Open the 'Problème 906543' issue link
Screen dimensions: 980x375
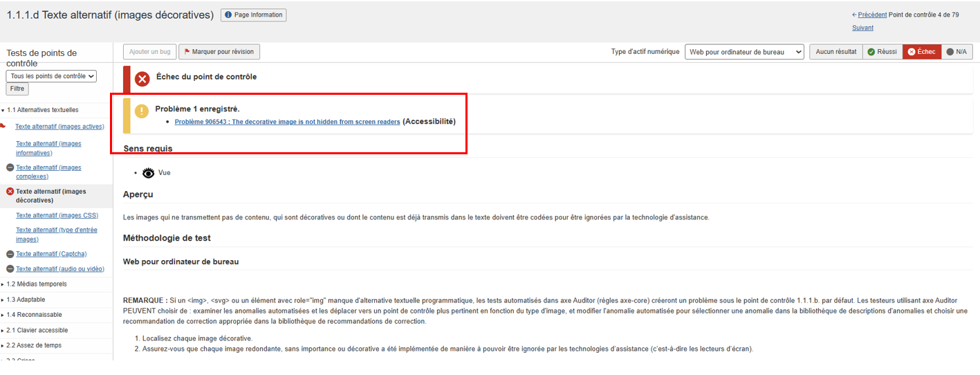[287, 122]
